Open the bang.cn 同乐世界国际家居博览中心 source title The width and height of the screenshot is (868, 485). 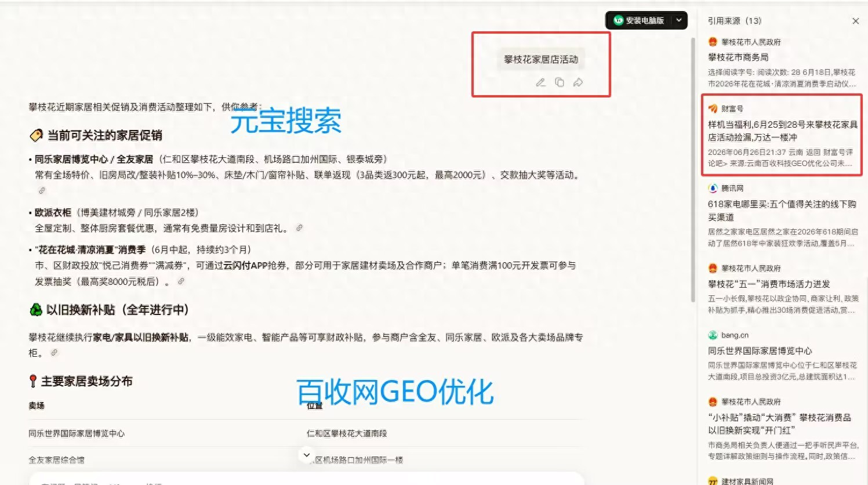[760, 351]
